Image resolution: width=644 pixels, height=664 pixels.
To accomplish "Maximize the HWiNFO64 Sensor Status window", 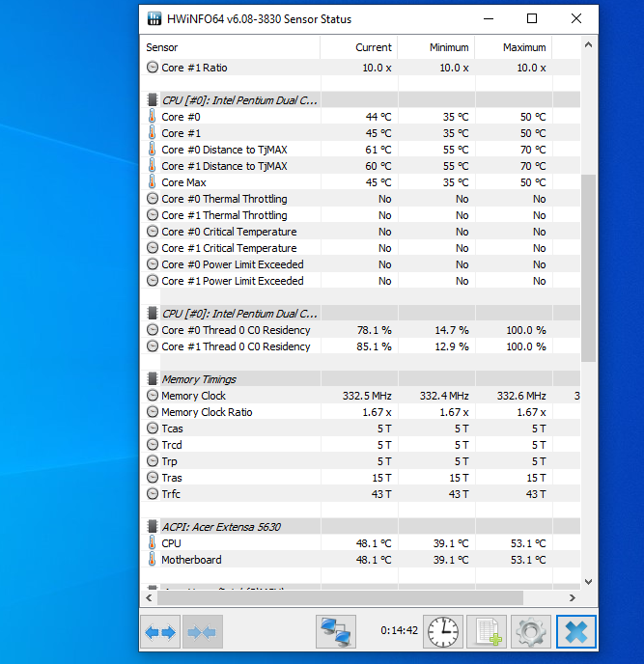I will pos(532,18).
